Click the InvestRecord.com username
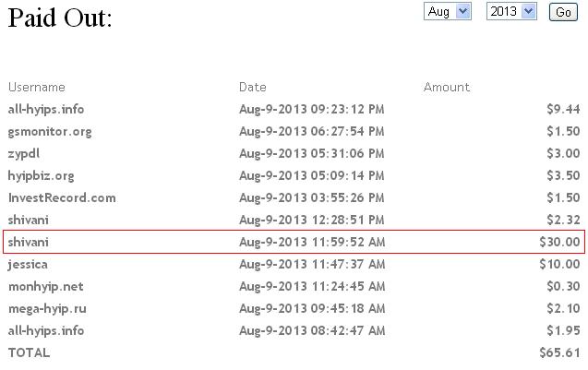Image resolution: width=588 pixels, height=370 pixels. pos(62,197)
